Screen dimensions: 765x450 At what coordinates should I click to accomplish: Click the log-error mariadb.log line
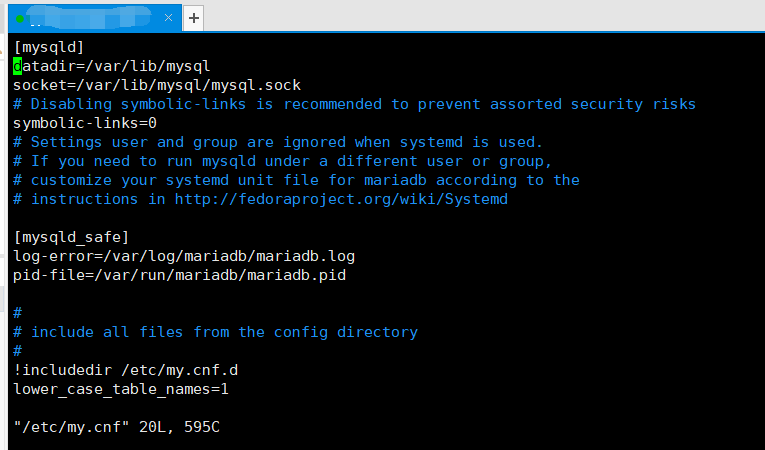click(x=184, y=256)
